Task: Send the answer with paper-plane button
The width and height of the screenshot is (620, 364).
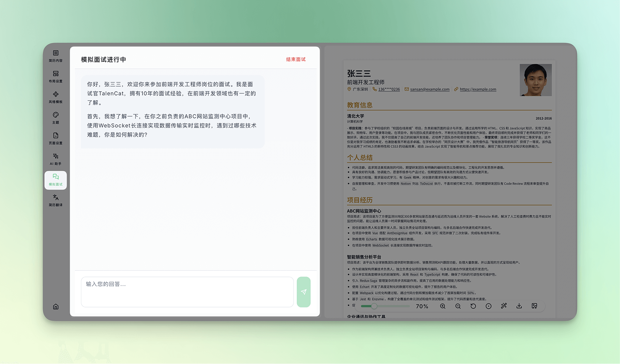Action: click(304, 292)
